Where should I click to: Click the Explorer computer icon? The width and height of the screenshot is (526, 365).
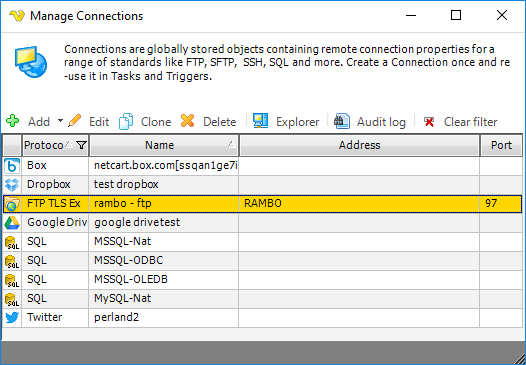point(261,121)
